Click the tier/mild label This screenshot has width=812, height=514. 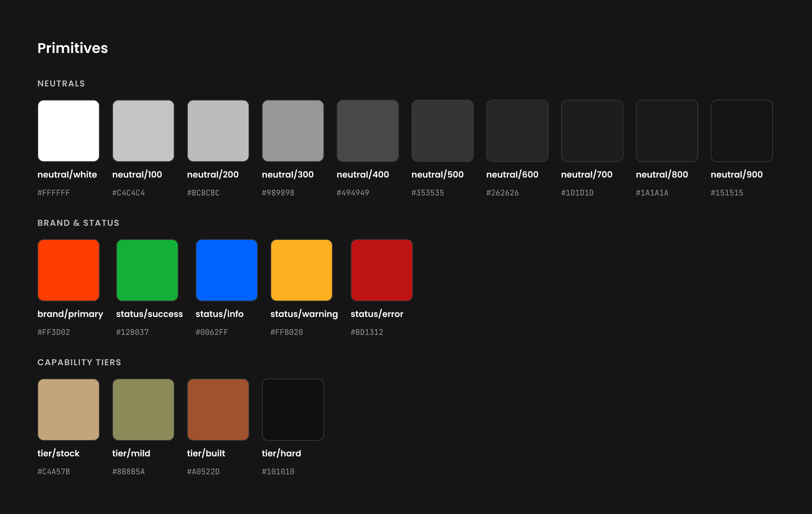coord(131,453)
